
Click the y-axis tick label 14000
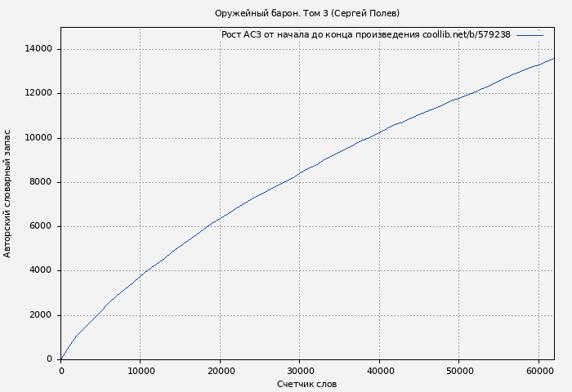coord(39,49)
